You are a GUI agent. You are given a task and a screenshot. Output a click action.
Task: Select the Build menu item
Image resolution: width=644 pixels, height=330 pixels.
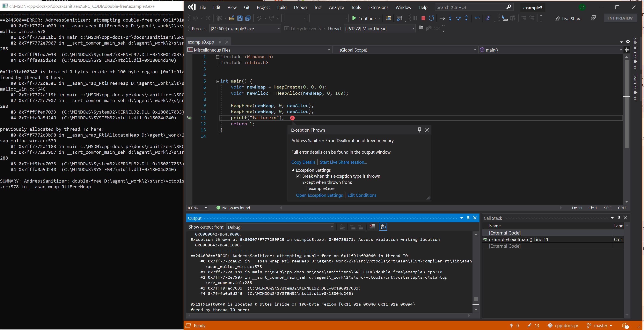pos(281,7)
